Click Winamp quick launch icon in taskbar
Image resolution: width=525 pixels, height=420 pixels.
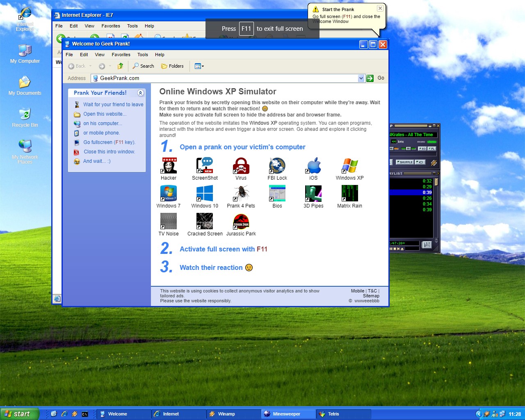click(74, 414)
